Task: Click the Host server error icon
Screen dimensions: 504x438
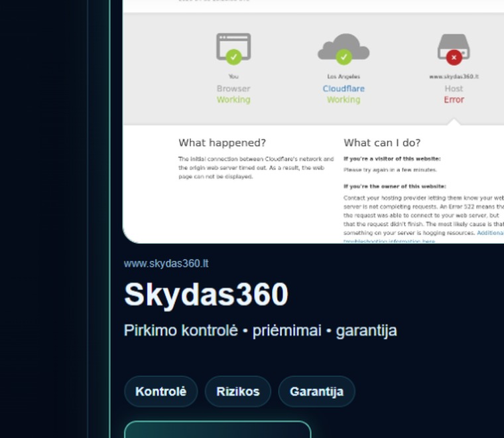Action: (454, 49)
